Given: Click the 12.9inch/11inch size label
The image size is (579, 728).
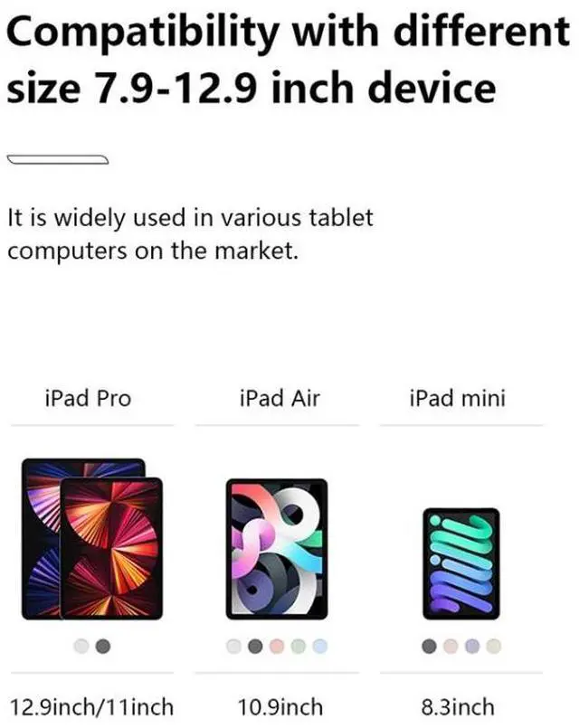Looking at the screenshot, I should pyautogui.click(x=91, y=707).
